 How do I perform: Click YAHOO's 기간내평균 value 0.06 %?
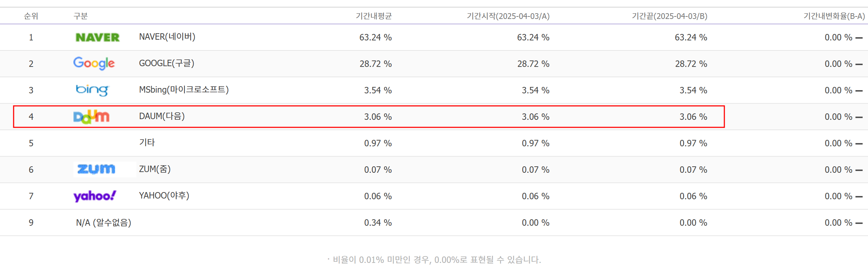378,196
